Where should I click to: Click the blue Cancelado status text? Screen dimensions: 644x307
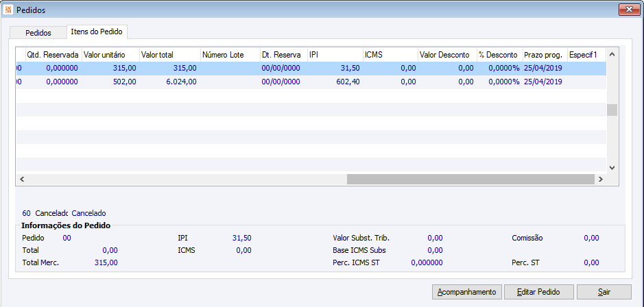click(x=88, y=213)
